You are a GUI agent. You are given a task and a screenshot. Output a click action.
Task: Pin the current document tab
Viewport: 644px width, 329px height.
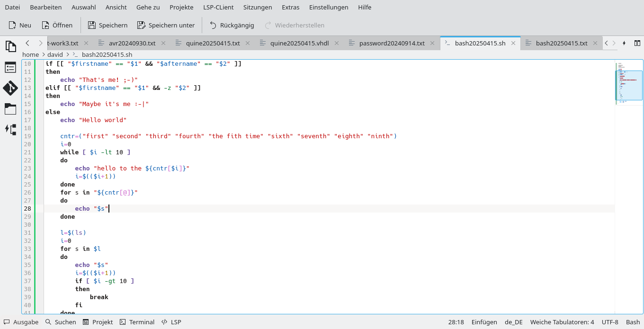click(x=624, y=43)
